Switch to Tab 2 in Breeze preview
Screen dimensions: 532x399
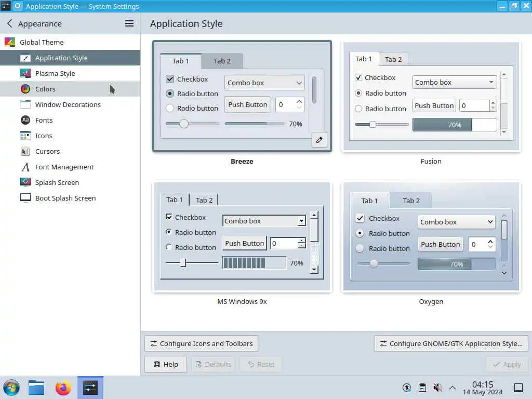(x=222, y=61)
